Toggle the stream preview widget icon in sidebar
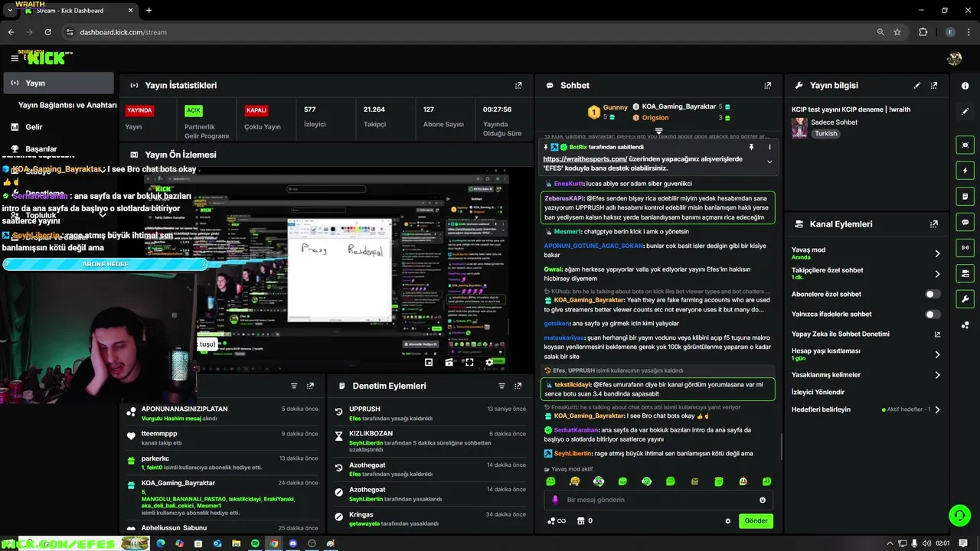Image resolution: width=980 pixels, height=551 pixels. click(965, 145)
